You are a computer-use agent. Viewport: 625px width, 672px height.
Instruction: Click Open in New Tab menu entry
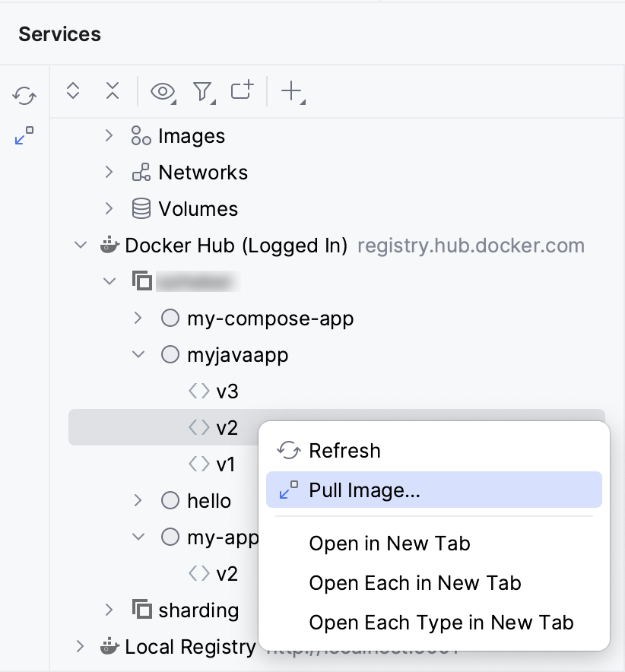point(389,543)
